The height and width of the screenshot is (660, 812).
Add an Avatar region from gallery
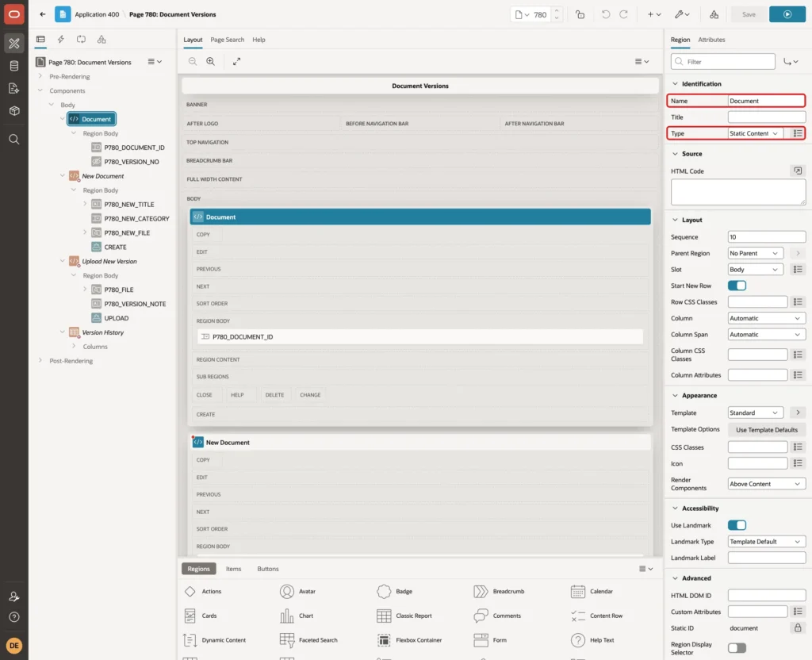point(297,591)
